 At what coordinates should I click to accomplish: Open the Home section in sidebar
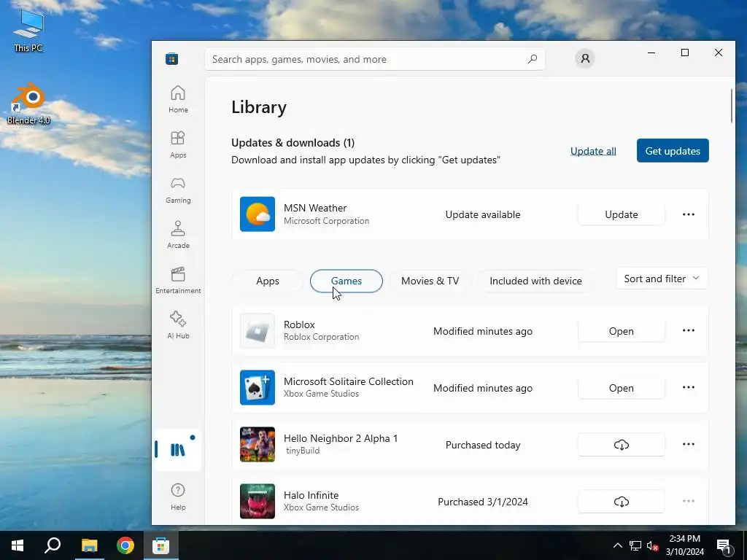pyautogui.click(x=178, y=99)
